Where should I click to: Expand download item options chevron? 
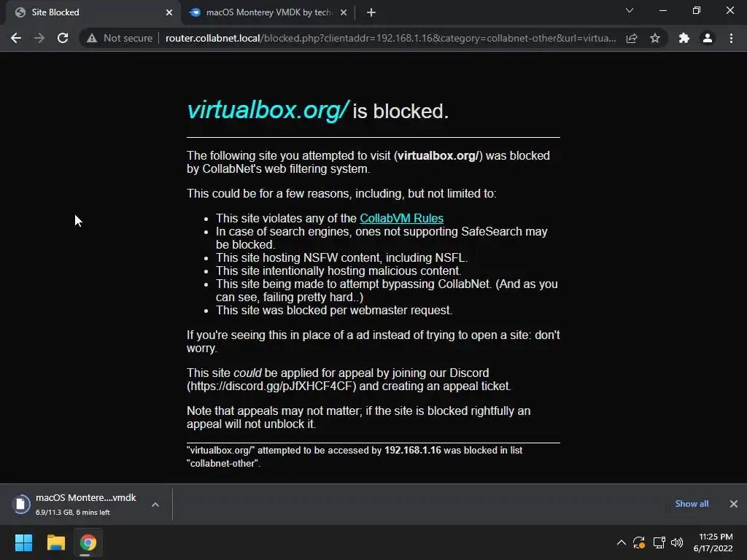tap(155, 505)
